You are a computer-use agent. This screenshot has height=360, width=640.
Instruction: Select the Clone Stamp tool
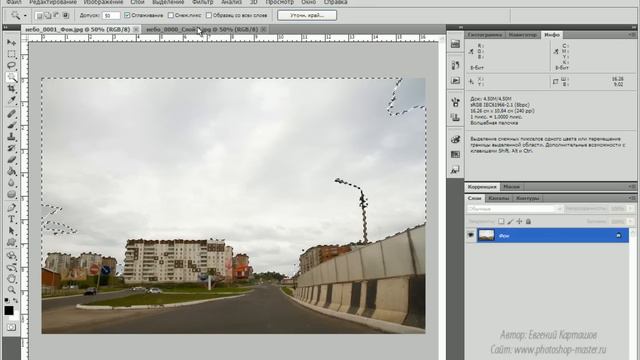tap(11, 137)
